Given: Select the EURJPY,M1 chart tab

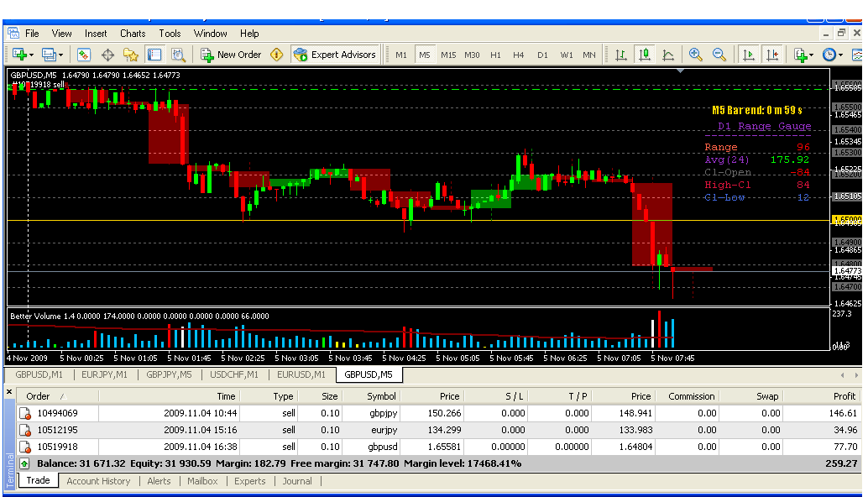Looking at the screenshot, I should click(x=105, y=374).
